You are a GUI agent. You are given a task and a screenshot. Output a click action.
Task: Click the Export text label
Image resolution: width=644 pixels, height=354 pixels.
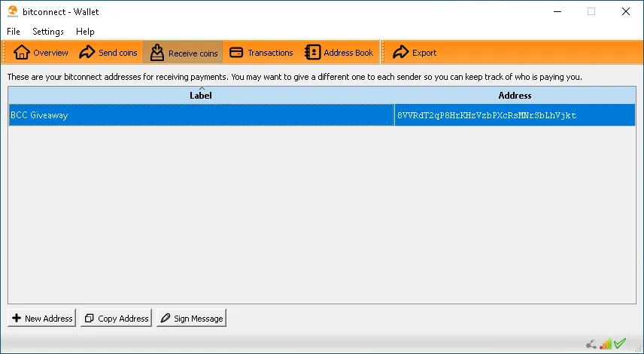[424, 53]
